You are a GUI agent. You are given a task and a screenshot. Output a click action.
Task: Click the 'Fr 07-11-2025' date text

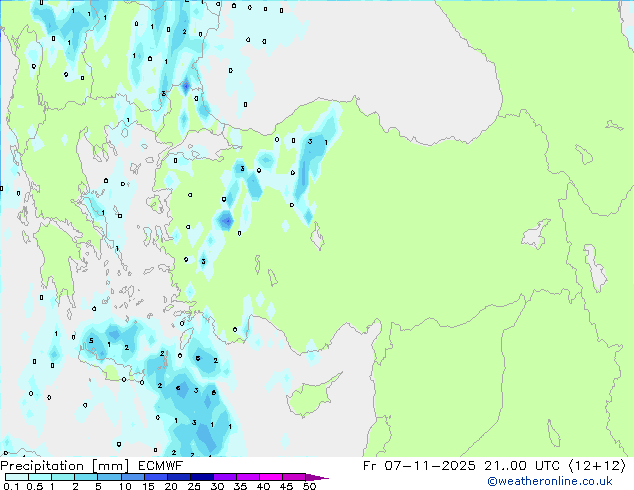[419, 466]
